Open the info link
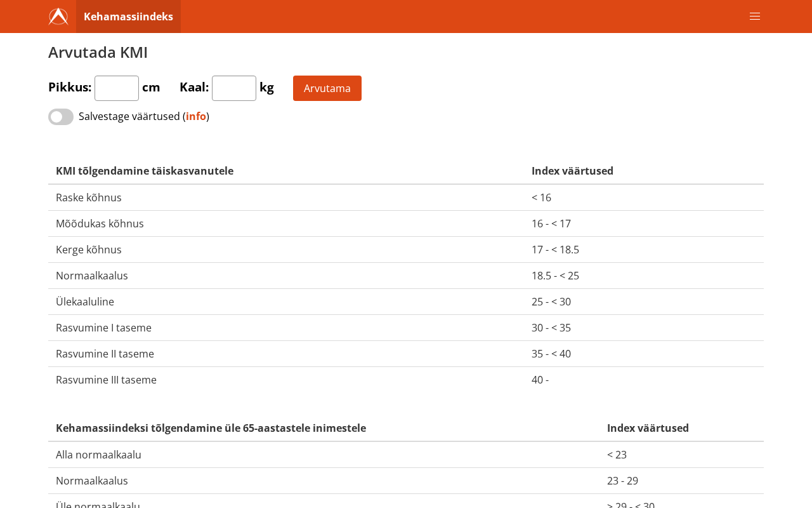 click(x=196, y=116)
